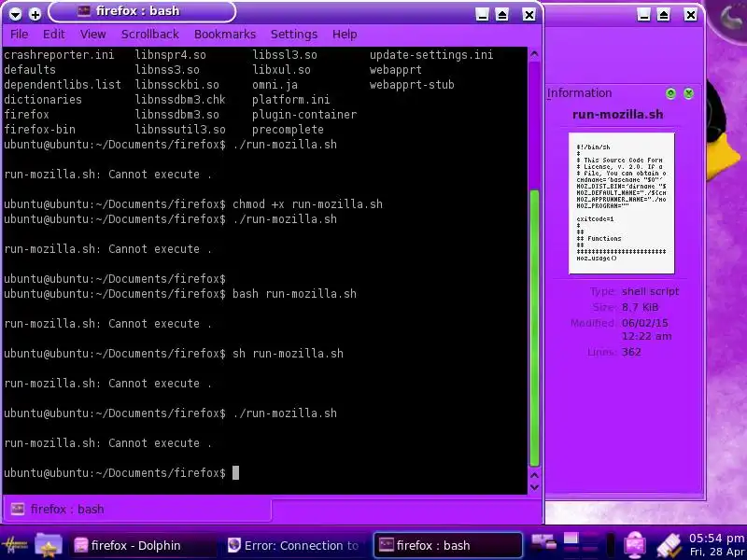Open the Settings menu
Viewport: 747px width, 560px height.
(x=294, y=35)
